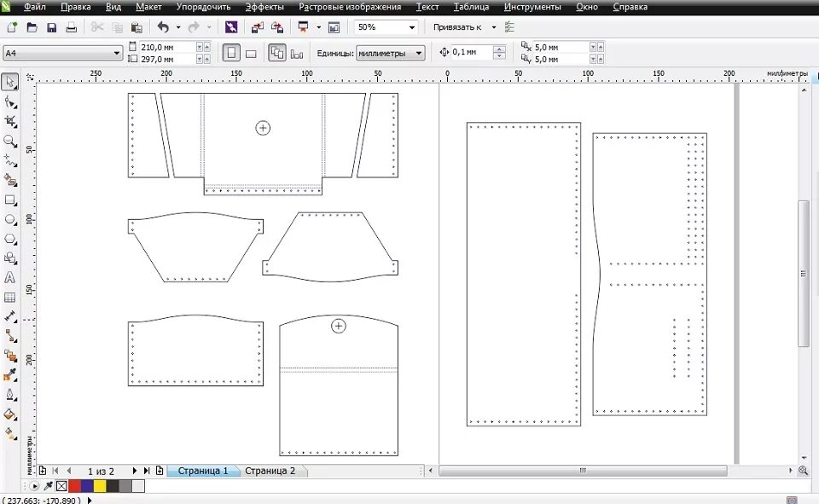819x504 pixels.
Task: Click the Import icon
Action: pos(258,27)
